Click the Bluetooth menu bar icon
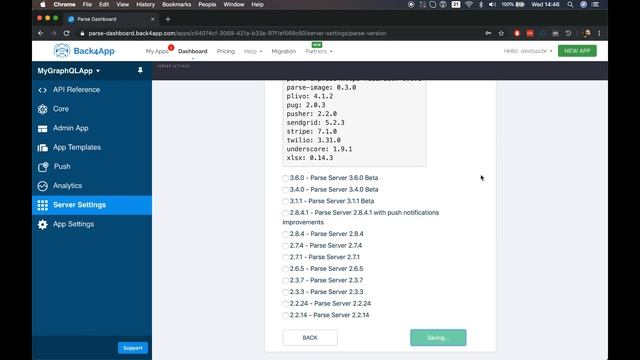 [481, 4]
